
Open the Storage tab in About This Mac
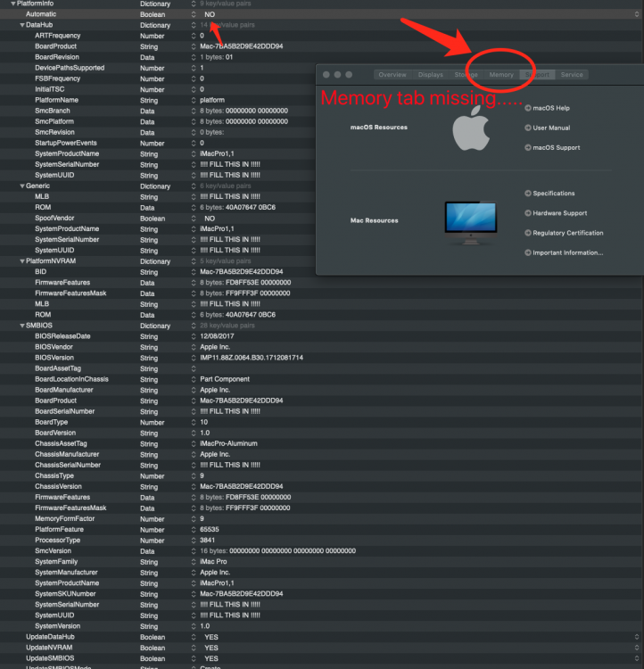coord(466,75)
